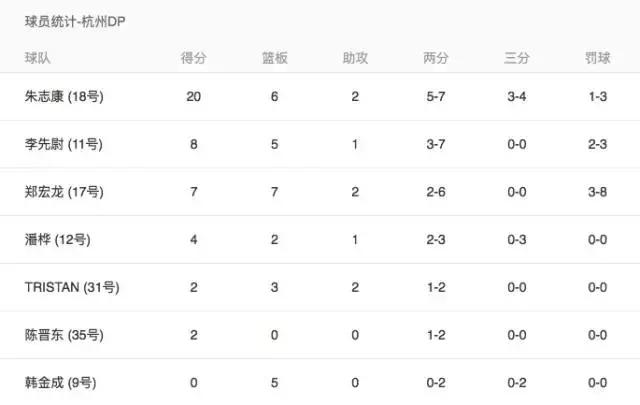Click 李先尉's score of 8
Image resolution: width=640 pixels, height=405 pixels.
click(194, 145)
